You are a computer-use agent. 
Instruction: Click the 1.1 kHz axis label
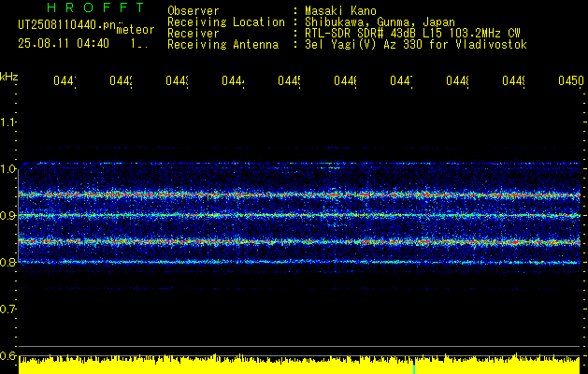point(7,122)
